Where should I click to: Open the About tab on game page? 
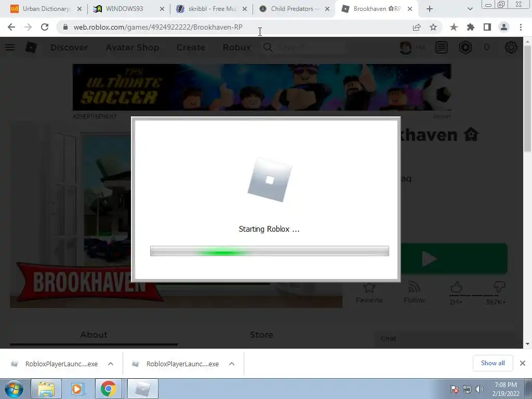click(x=94, y=335)
